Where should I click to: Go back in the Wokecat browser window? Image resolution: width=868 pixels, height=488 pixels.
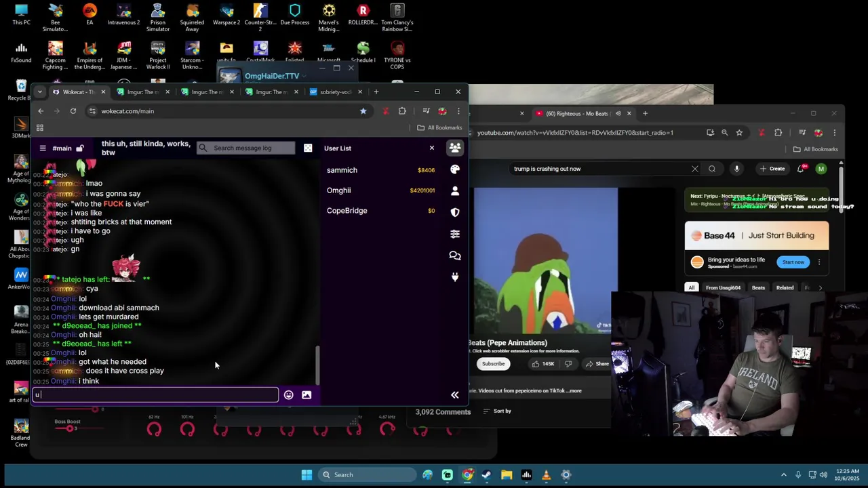pyautogui.click(x=41, y=111)
